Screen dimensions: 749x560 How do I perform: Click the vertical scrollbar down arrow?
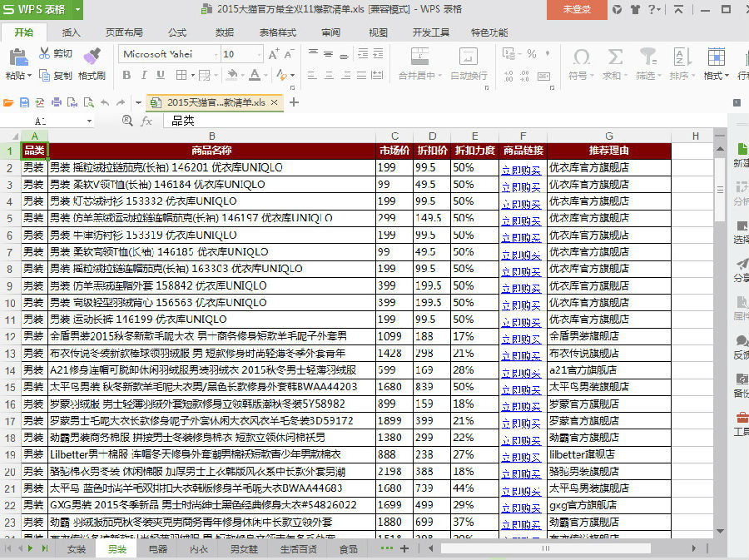pyautogui.click(x=721, y=531)
